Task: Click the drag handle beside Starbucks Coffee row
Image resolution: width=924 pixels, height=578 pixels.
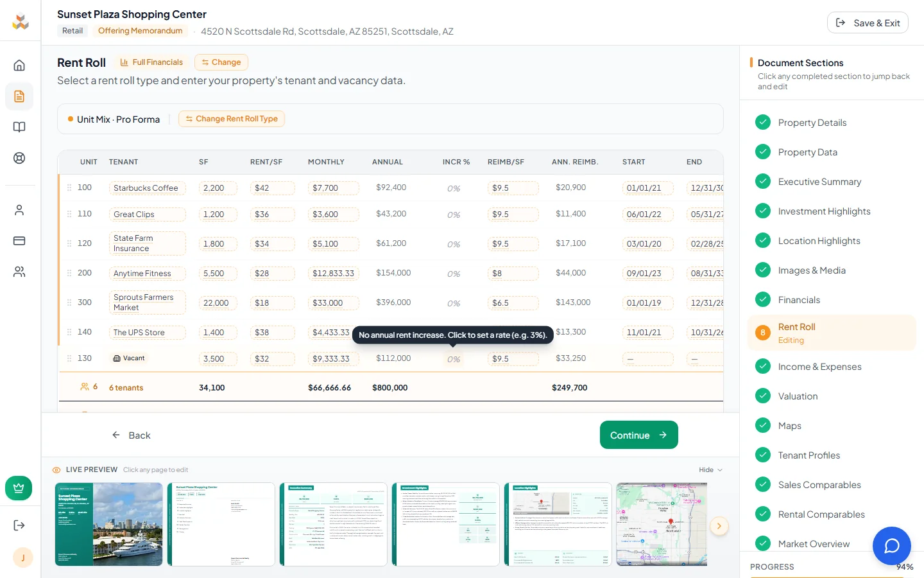Action: 69,188
